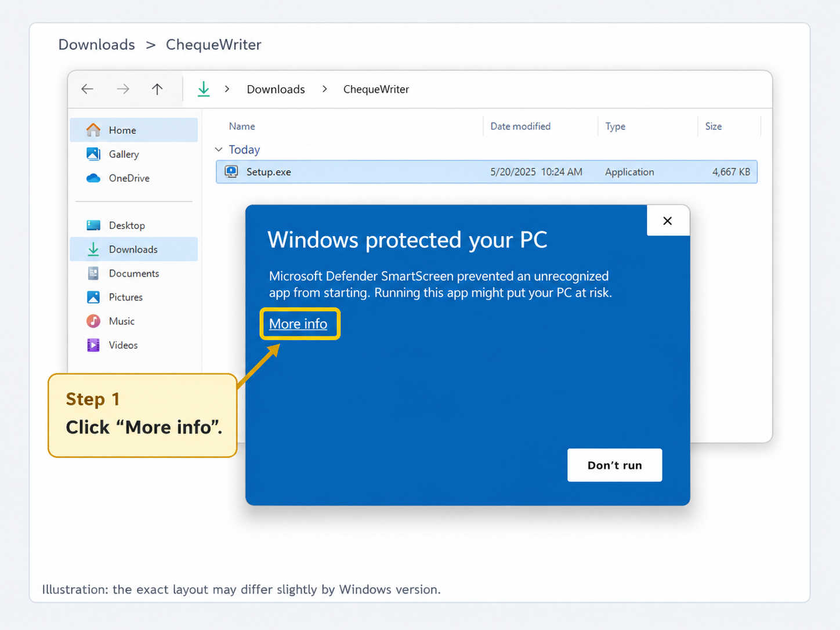Click the Pictures icon in sidebar
The width and height of the screenshot is (840, 630).
(93, 297)
